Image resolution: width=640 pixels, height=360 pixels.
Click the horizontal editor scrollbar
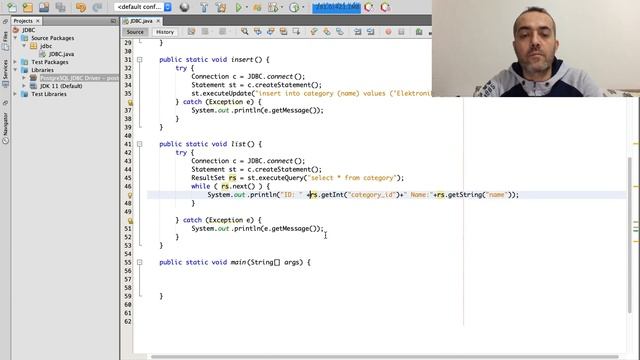[384, 357]
